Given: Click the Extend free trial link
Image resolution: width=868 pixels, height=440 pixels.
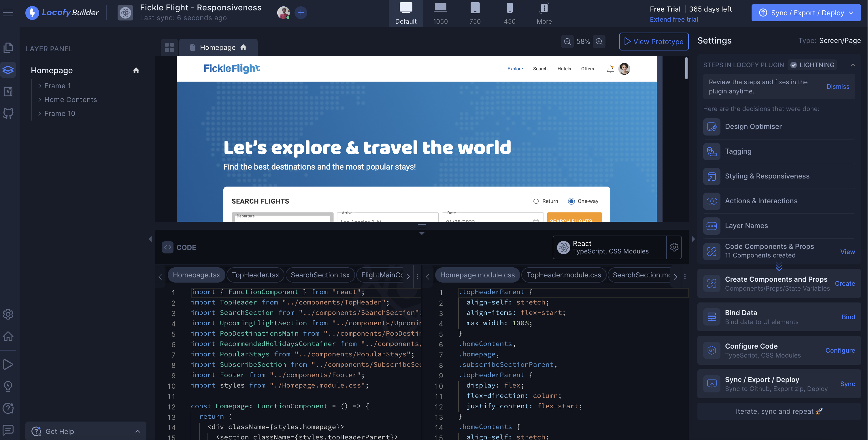Looking at the screenshot, I should 674,19.
